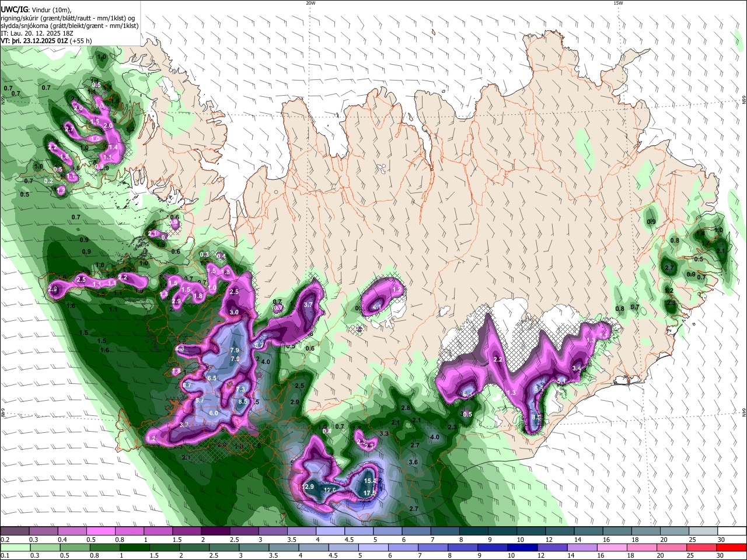Click the 2.8 rain value on map
This screenshot has width=747, height=560.
(x=406, y=408)
